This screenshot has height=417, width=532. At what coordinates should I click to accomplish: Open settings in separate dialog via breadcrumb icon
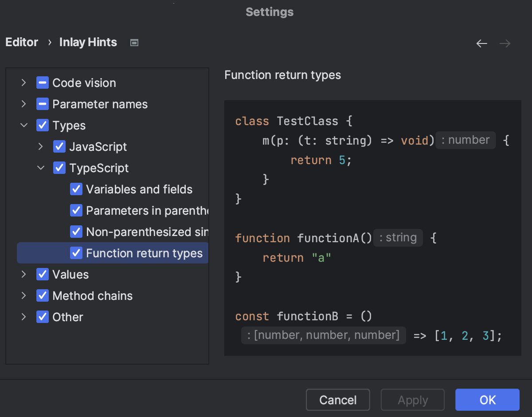(x=134, y=43)
